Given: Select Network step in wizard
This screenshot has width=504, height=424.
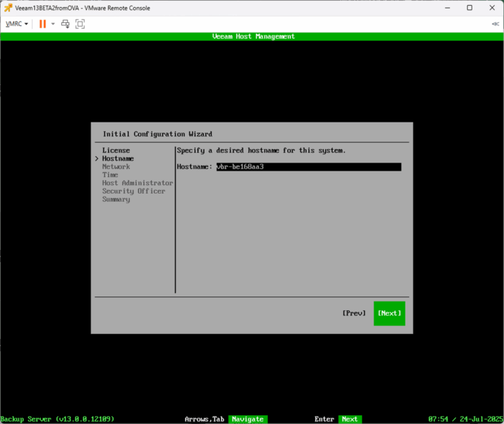Looking at the screenshot, I should [116, 166].
